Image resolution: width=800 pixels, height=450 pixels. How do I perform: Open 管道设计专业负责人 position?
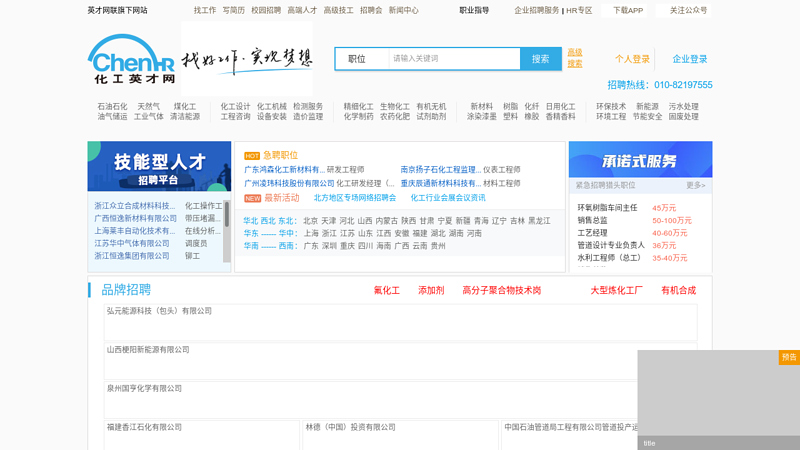click(x=611, y=245)
